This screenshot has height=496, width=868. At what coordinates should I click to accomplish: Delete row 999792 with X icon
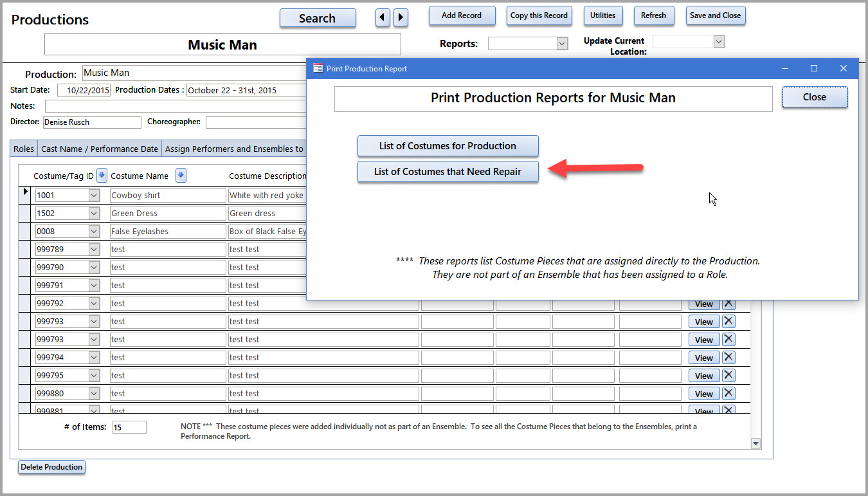pyautogui.click(x=728, y=304)
